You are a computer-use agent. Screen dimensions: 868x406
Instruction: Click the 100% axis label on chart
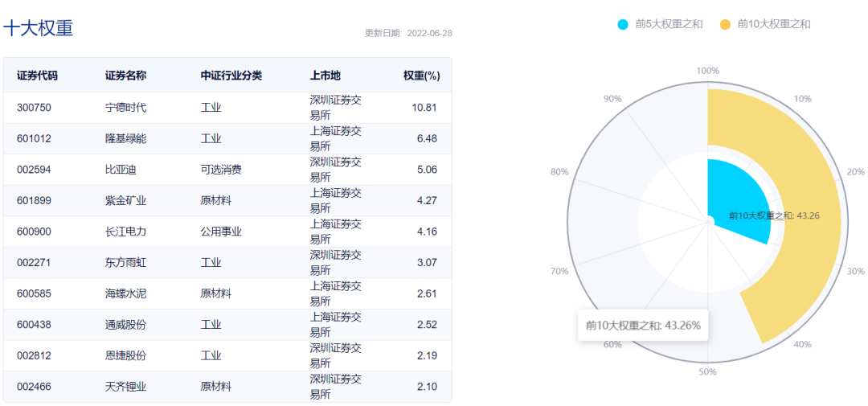click(x=707, y=70)
